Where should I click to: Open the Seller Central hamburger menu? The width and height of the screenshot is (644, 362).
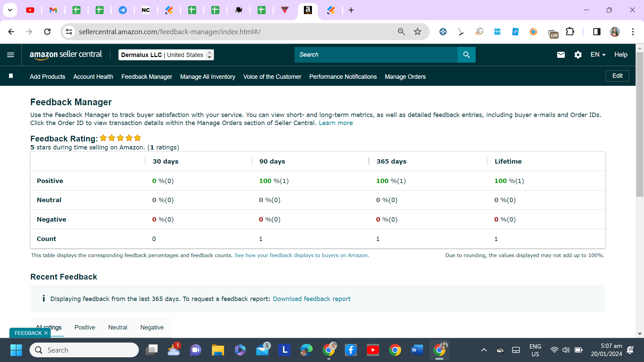click(11, 55)
